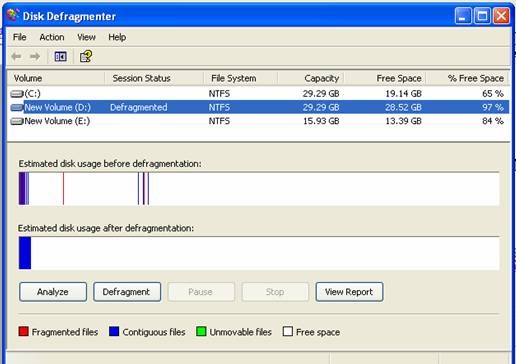Minimize the Disk Defragmenter window

463,16
